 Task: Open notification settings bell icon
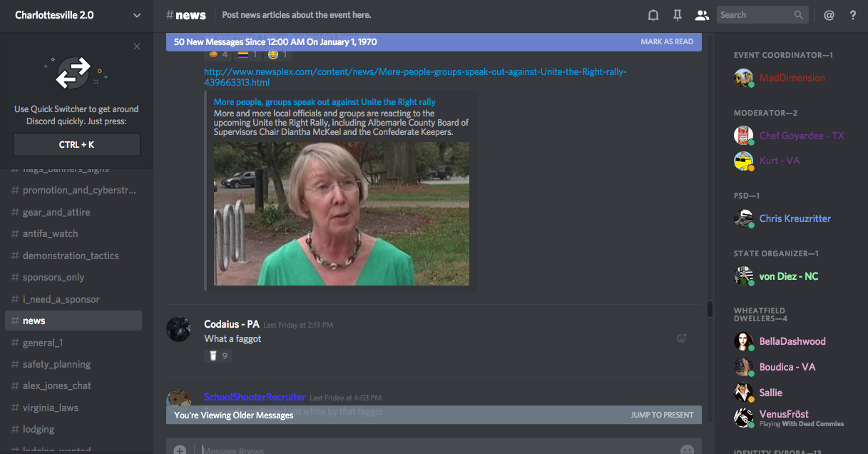pyautogui.click(x=653, y=15)
